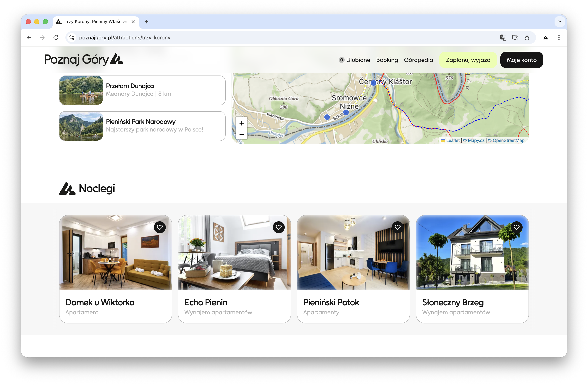
Task: Click map marker near Szkolna street
Action: [346, 112]
